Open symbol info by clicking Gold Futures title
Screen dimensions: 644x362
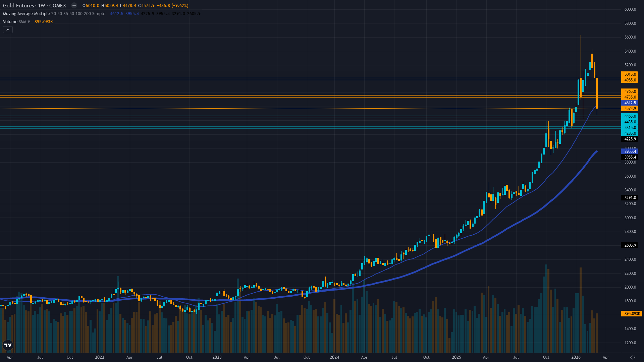coord(18,5)
